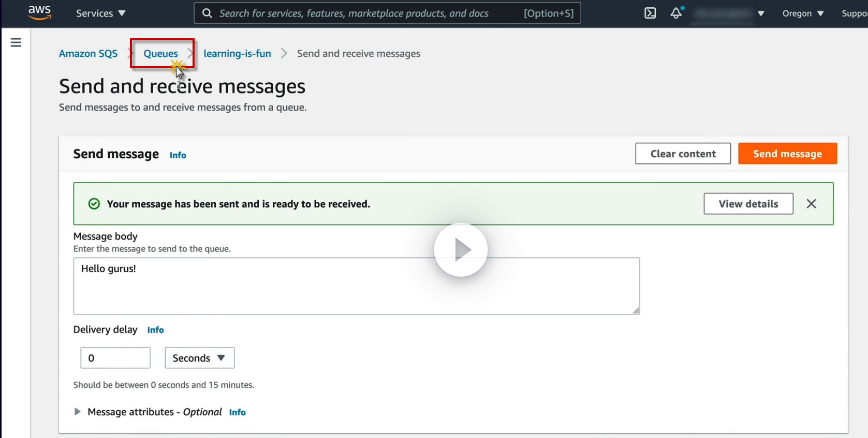868x438 pixels.
Task: Open the notifications bell icon
Action: (676, 13)
